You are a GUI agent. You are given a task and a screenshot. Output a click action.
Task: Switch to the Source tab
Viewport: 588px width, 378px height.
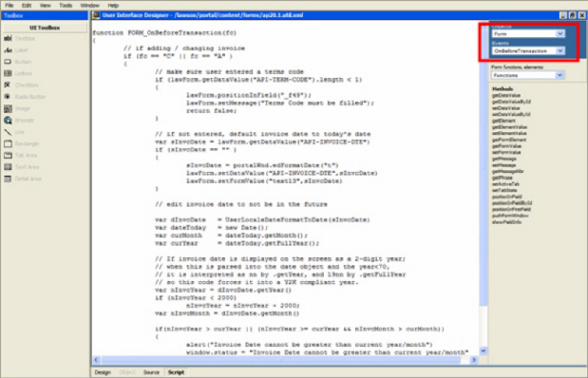coord(151,372)
